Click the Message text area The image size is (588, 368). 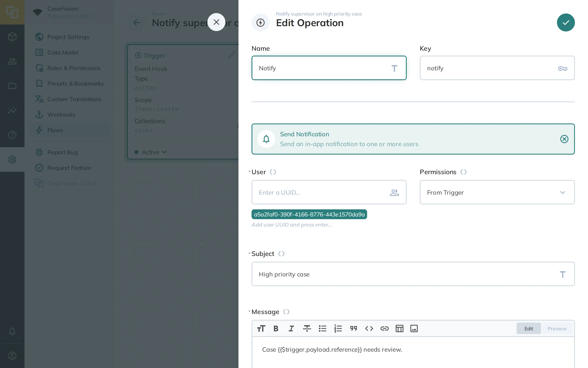(413, 352)
